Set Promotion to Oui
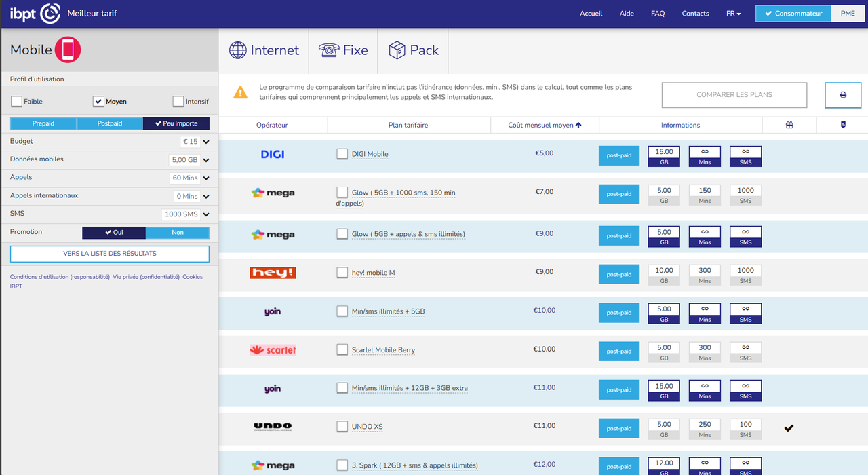 coord(114,233)
